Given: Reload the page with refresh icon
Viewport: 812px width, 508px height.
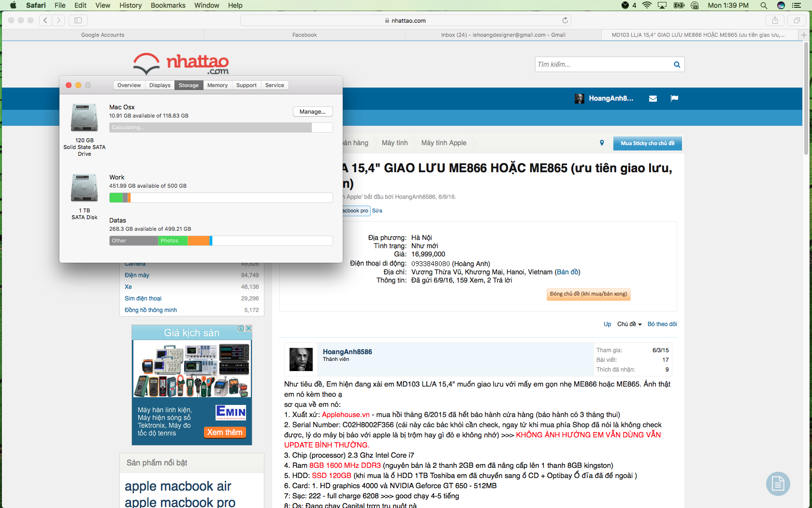Looking at the screenshot, I should (x=565, y=20).
